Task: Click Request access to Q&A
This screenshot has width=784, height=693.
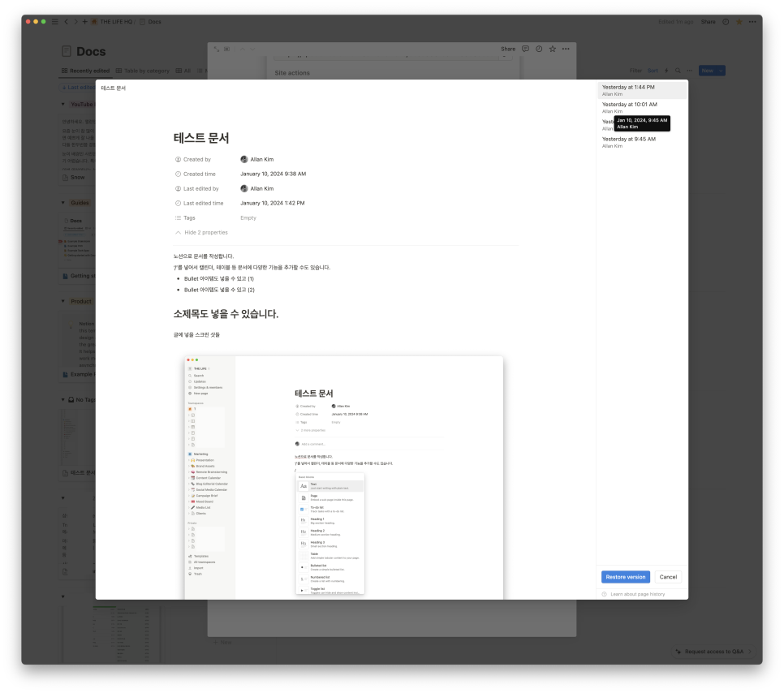Action: click(x=713, y=652)
